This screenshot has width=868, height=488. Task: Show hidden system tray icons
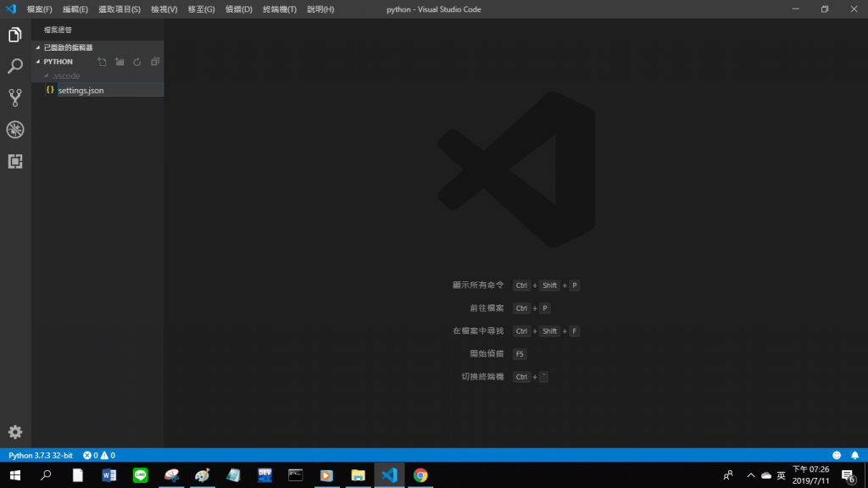pos(751,475)
